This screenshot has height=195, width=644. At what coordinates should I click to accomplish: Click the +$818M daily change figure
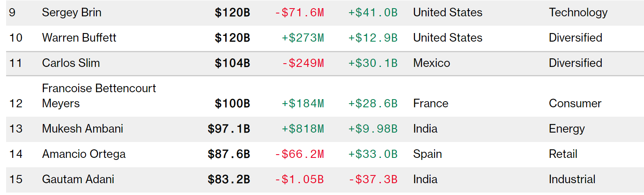tap(303, 129)
